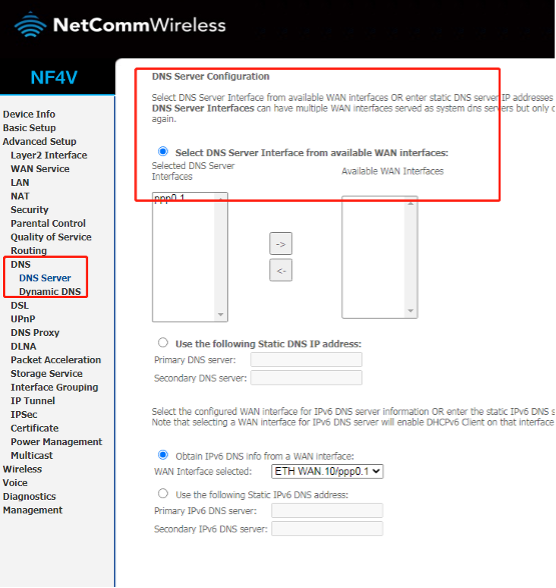Click the up arrow of Available WAN Interfaces list
The height and width of the screenshot is (588, 556).
tap(411, 204)
